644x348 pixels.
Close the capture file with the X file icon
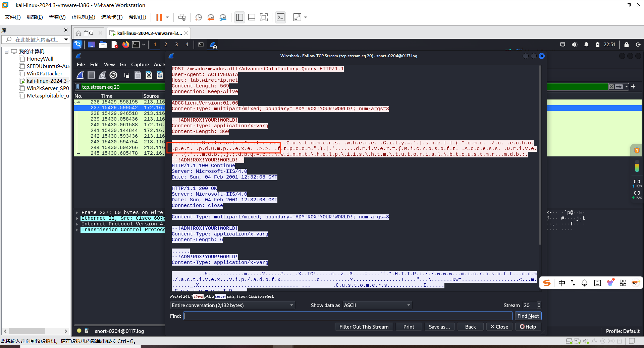click(149, 75)
